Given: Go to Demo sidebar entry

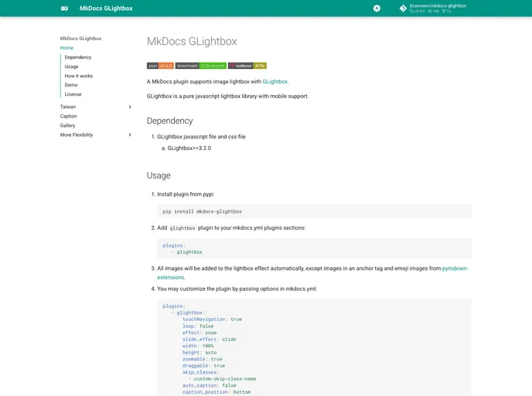Looking at the screenshot, I should 71,85.
